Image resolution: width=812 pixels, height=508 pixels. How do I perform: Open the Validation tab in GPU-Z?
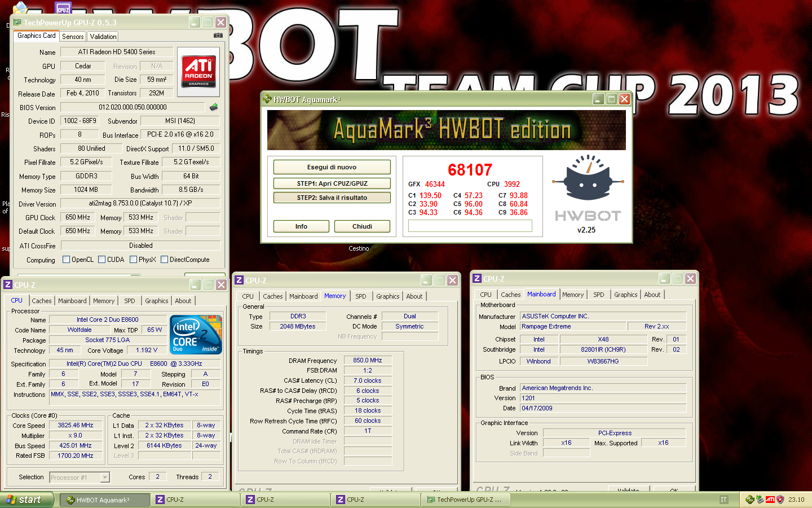[x=103, y=37]
